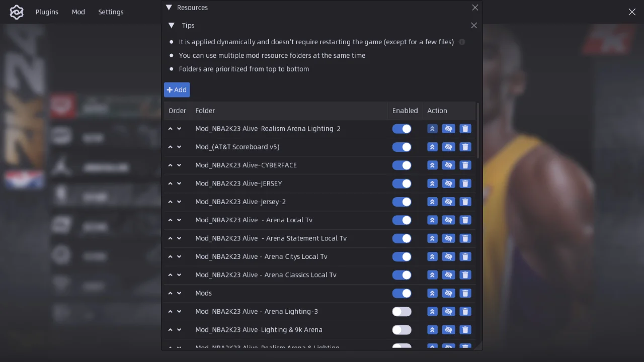The width and height of the screenshot is (644, 362).
Task: Delete the Alive-CYBERFACE mod folder
Action: click(465, 165)
